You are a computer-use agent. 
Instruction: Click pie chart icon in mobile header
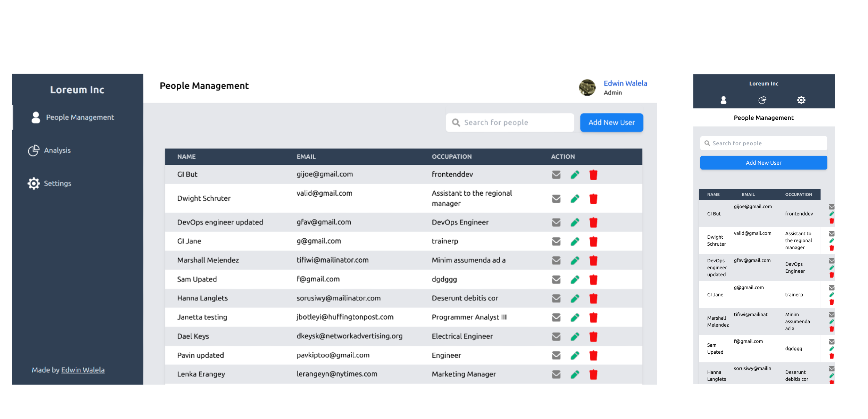[762, 100]
